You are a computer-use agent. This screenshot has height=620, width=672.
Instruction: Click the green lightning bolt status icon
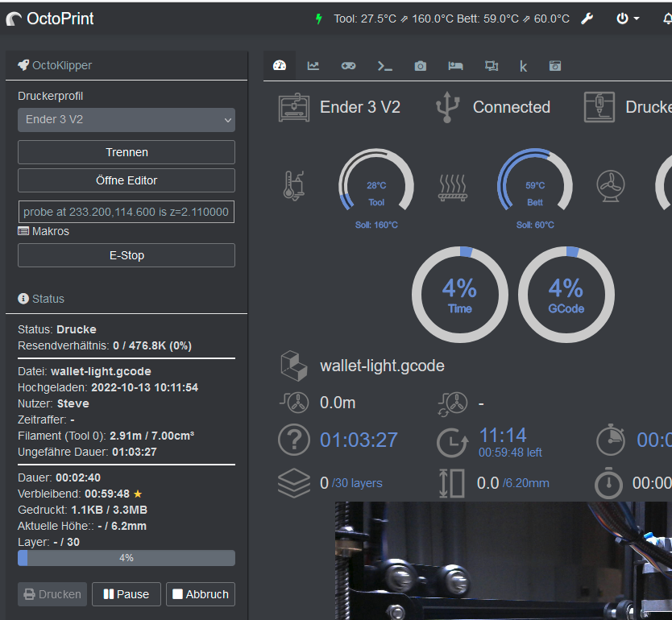tap(318, 19)
